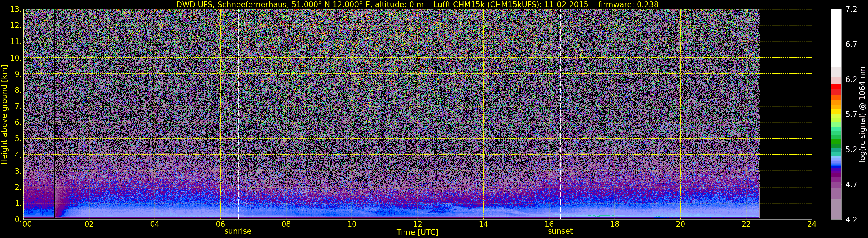Click the instrument label 'Lufft CHM15k (CHM15kUFS): 11-02-2015'
The image size is (868, 238).
click(x=511, y=4)
